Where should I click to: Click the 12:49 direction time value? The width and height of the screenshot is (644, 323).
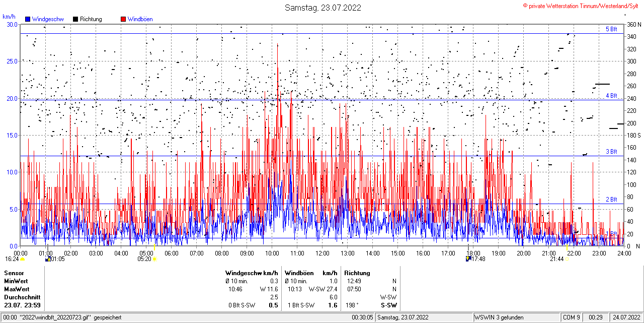[x=354, y=281]
